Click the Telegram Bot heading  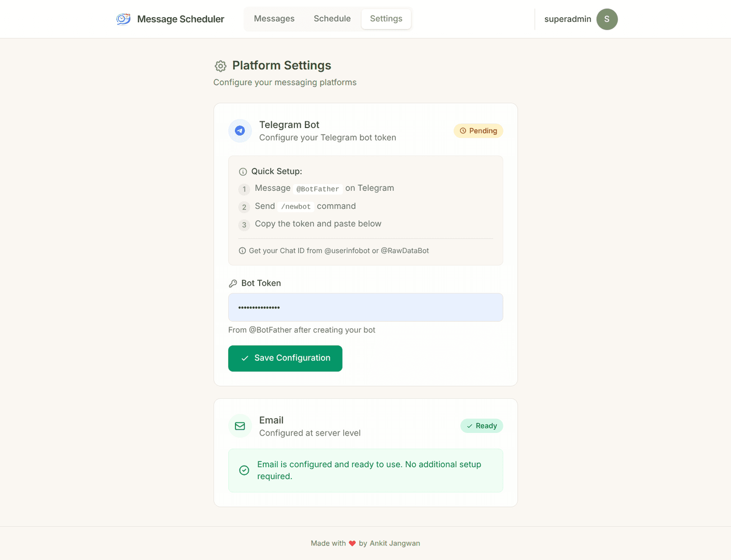pos(289,125)
